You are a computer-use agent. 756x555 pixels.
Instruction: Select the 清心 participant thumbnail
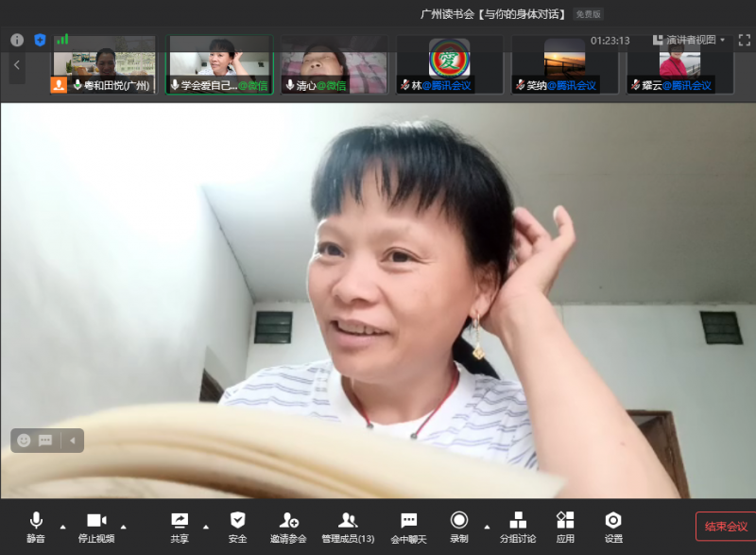pos(334,64)
